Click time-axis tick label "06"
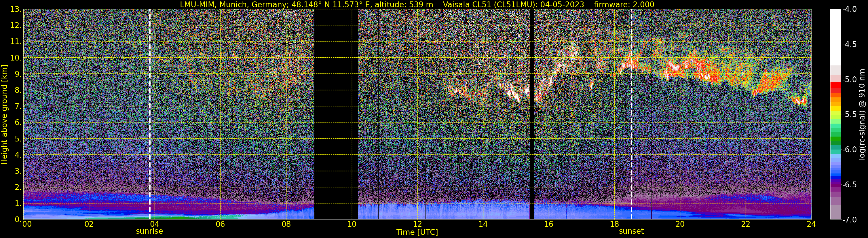The height and width of the screenshot is (238, 868). coord(220,224)
